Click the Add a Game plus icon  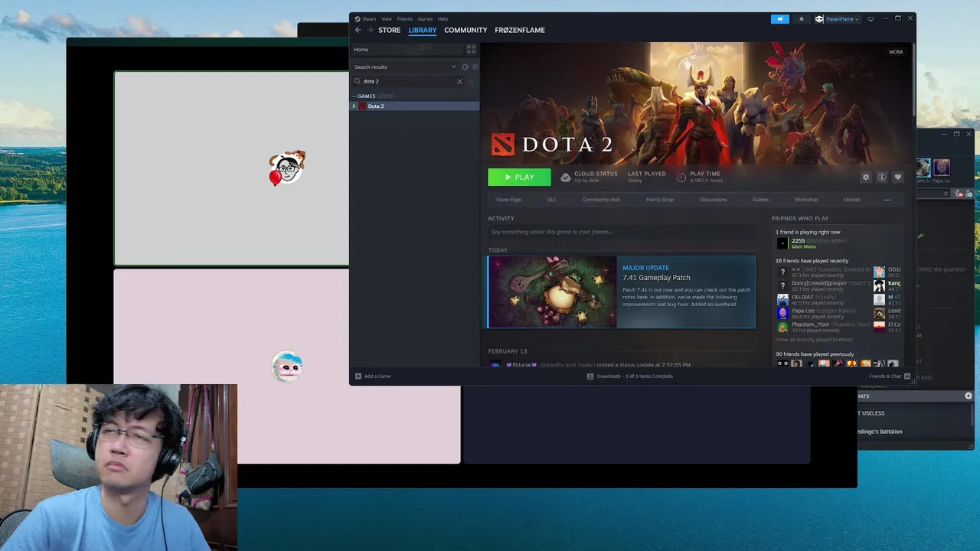click(358, 377)
